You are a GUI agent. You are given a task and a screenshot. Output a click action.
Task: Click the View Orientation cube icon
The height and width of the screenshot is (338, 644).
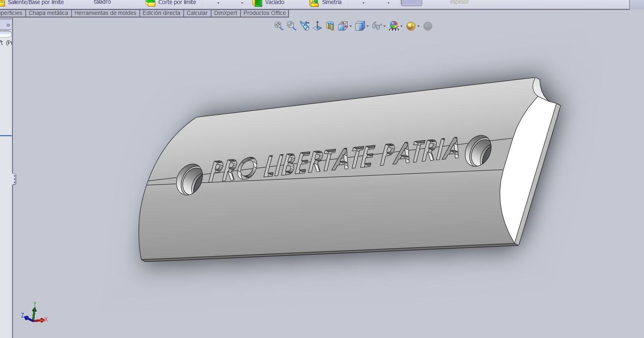pos(343,26)
